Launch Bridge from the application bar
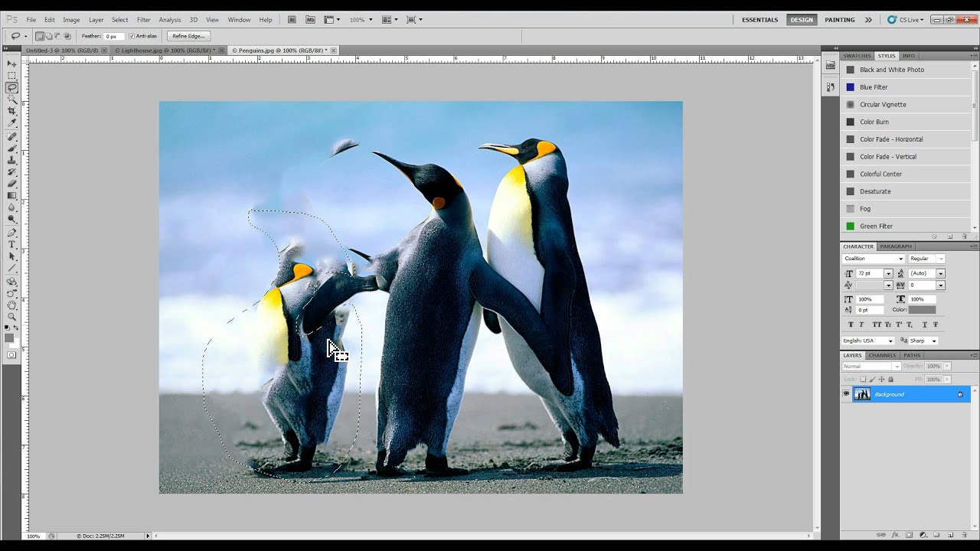This screenshot has width=980, height=551. click(x=293, y=20)
